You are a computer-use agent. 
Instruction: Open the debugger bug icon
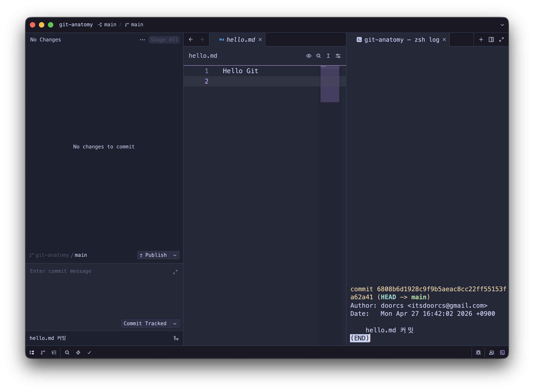tap(478, 352)
